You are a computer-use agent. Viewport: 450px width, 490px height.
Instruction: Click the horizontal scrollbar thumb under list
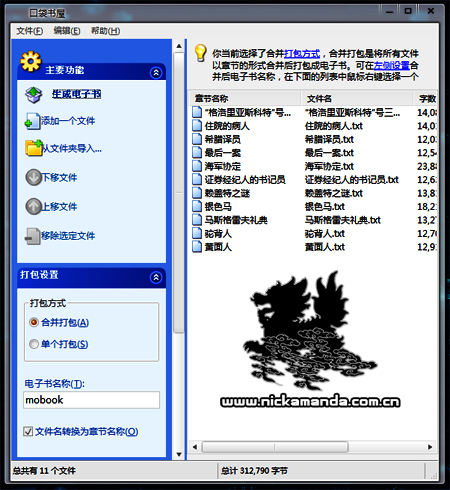tap(275, 447)
